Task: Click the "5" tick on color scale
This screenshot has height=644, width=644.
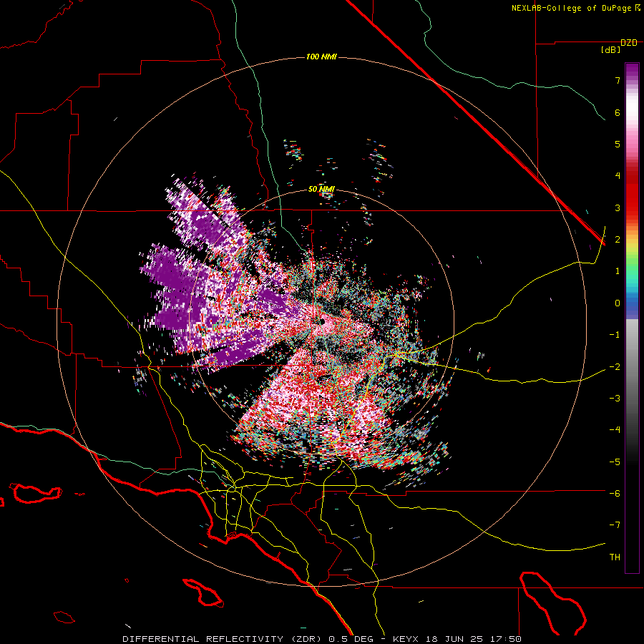Action: click(618, 144)
